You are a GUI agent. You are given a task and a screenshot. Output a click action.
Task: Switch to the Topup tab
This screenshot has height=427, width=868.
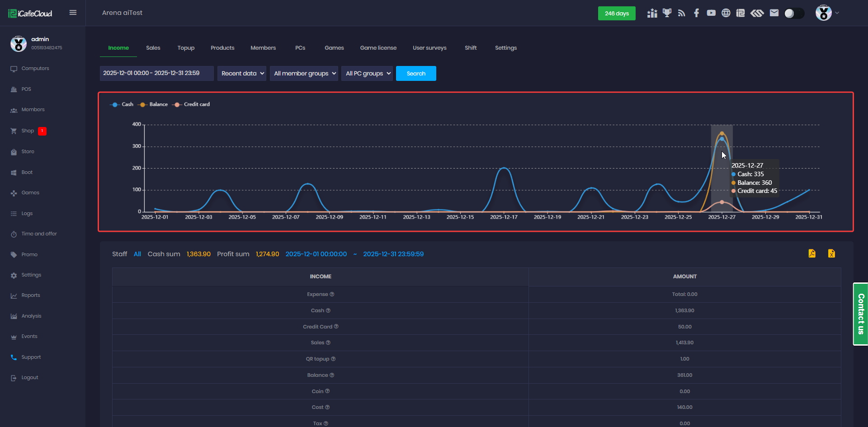186,48
